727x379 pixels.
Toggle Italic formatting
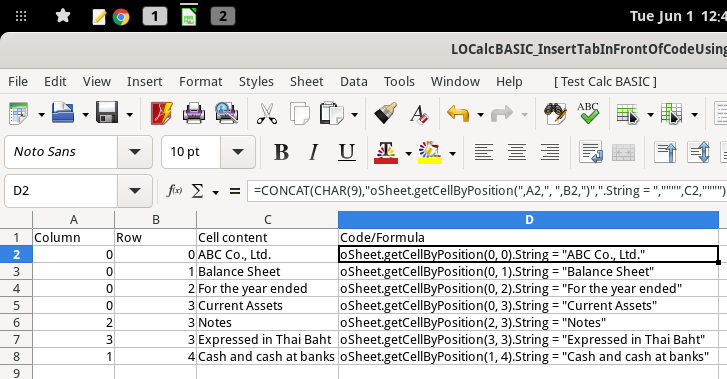pos(314,152)
